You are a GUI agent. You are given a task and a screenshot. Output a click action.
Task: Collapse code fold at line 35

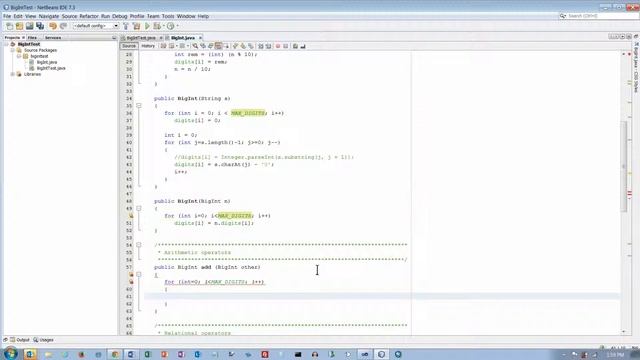[x=139, y=106]
